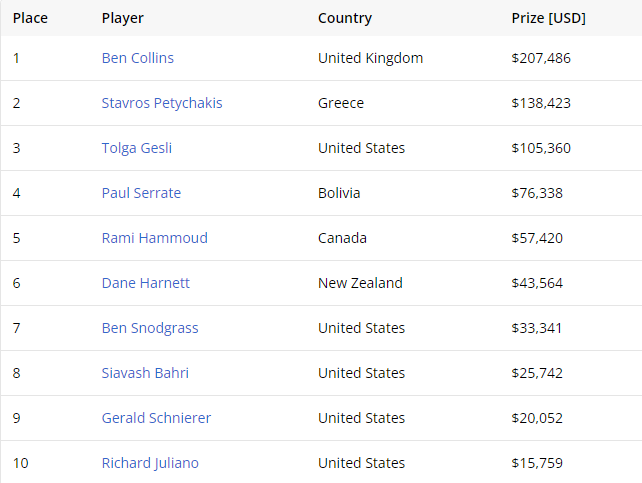Click the Prize [USD] column header
This screenshot has width=642, height=483.
point(549,18)
